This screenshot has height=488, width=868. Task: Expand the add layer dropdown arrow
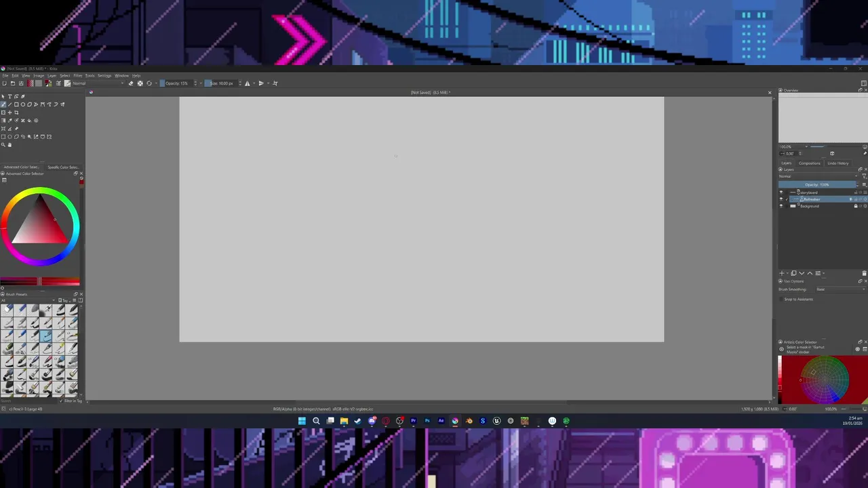click(787, 273)
